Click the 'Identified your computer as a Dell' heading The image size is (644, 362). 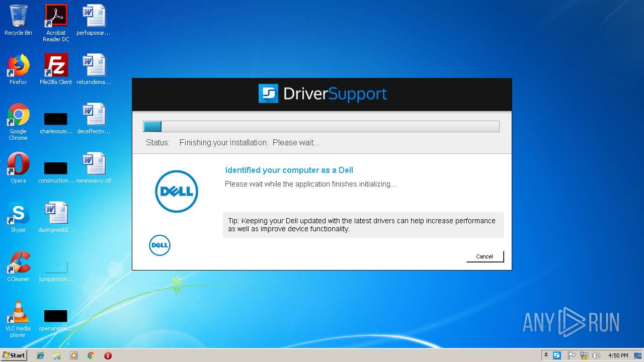[289, 170]
